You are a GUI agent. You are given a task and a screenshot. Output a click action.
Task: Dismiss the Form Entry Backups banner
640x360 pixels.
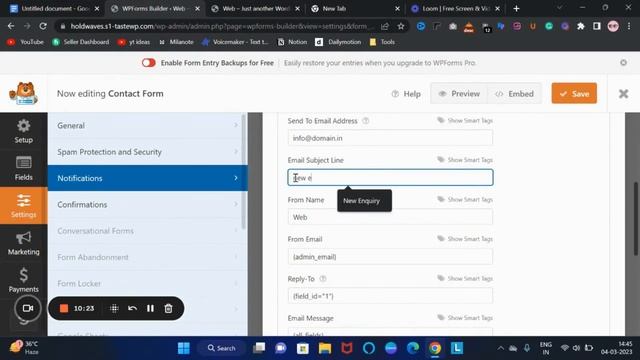(623, 62)
